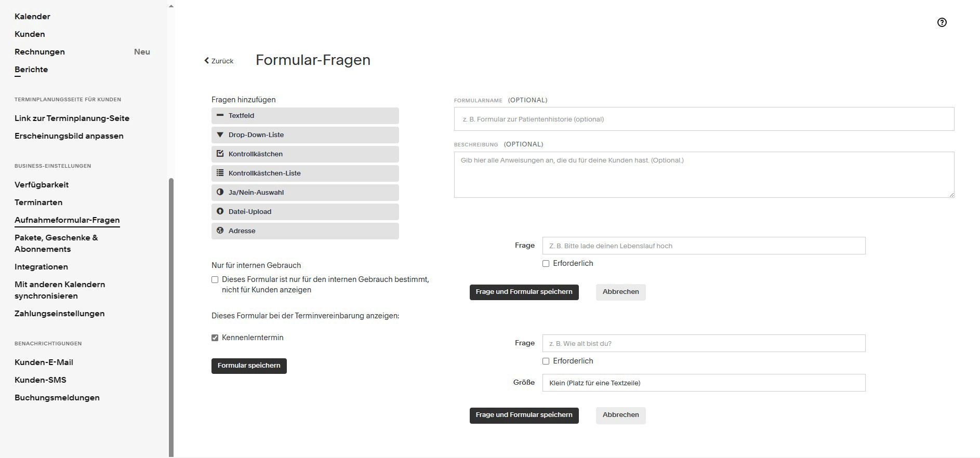Click the Kontrollkästchen check icon

[220, 154]
